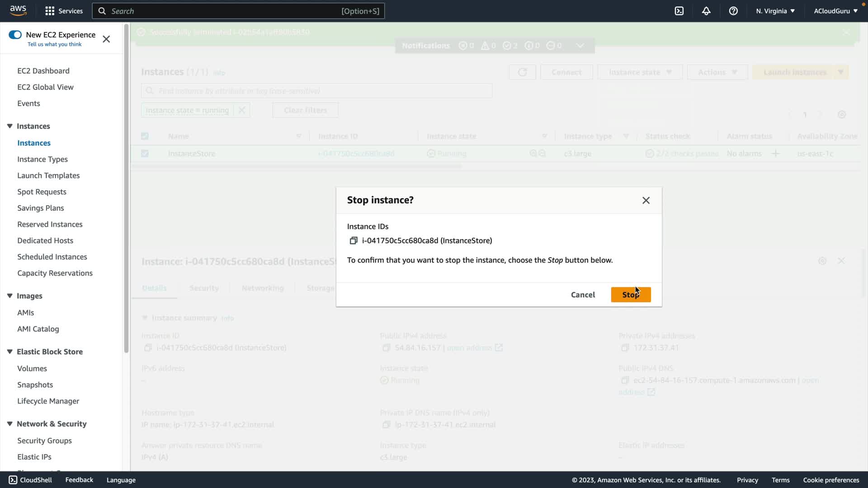Uncheck the InstanceStore row checkbox
868x488 pixels.
point(145,154)
